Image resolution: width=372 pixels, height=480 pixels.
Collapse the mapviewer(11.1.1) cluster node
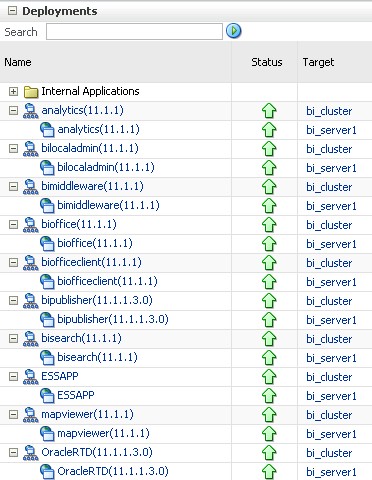point(13,414)
